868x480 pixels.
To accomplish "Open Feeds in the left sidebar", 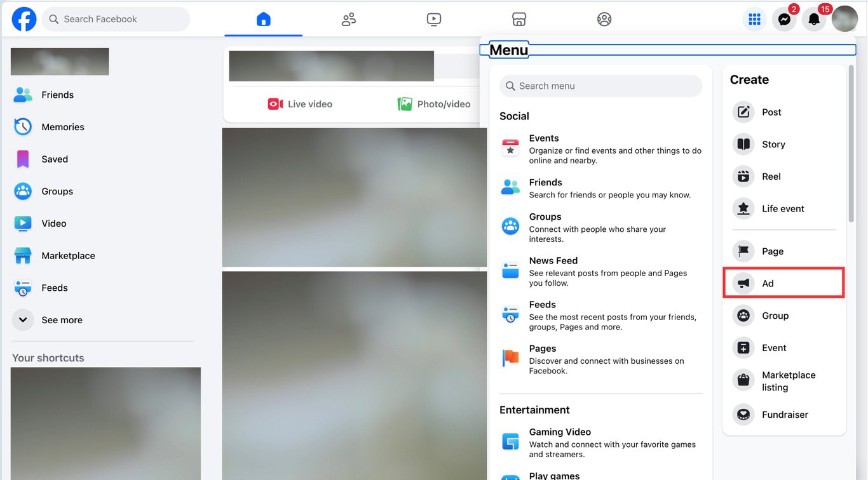I will point(102,288).
